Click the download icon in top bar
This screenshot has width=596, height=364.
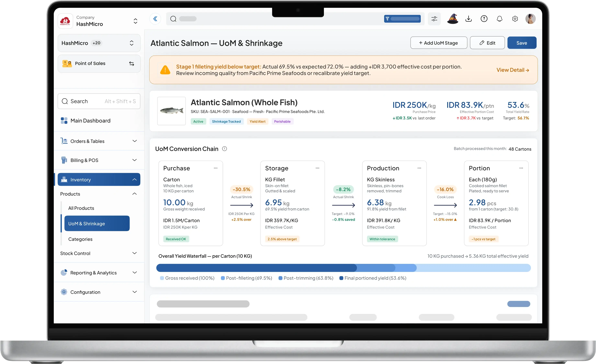point(469,19)
